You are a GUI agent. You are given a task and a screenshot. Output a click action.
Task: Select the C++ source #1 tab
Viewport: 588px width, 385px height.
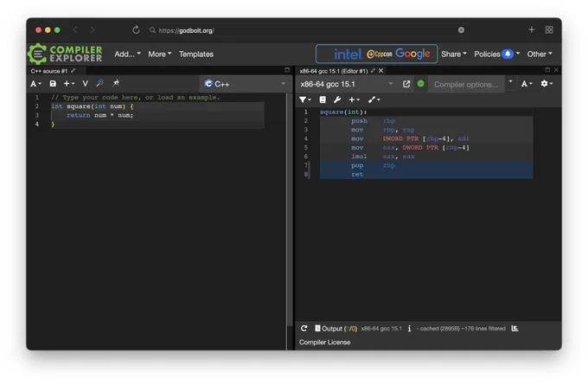[48, 71]
